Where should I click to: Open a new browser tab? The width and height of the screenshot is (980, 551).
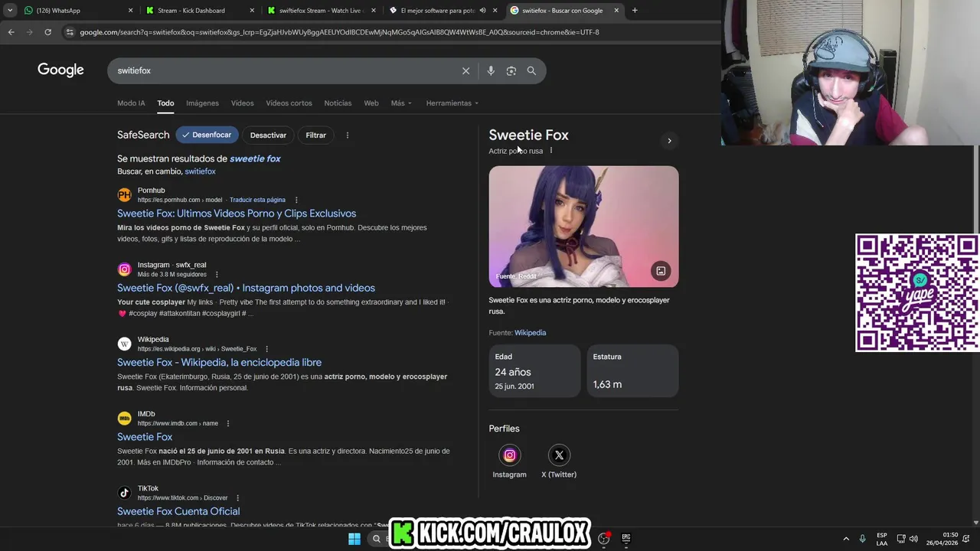(635, 11)
